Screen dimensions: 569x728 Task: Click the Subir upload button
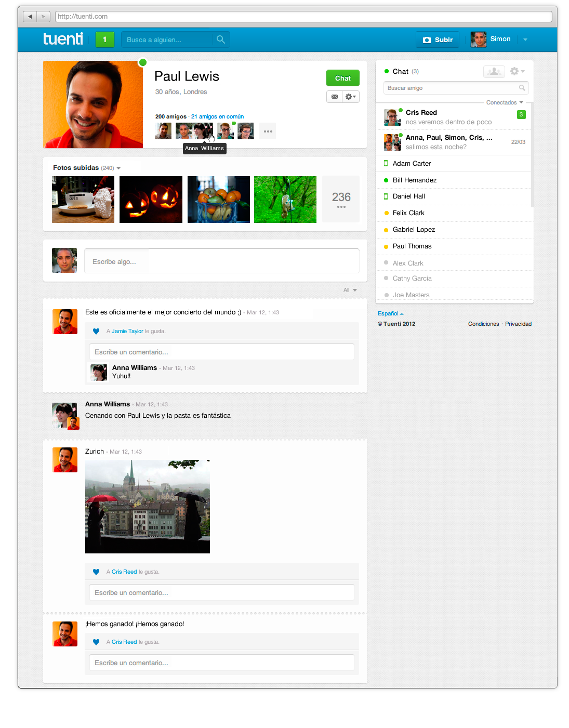438,39
